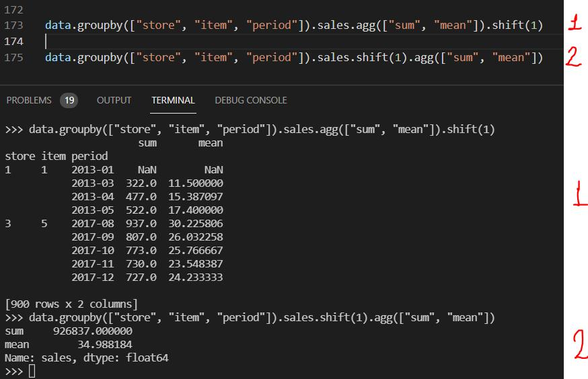Screen dimensions: 588x379
Task: Click the "Name: sales, dtype: float64" terminal line
Action: coord(86,358)
